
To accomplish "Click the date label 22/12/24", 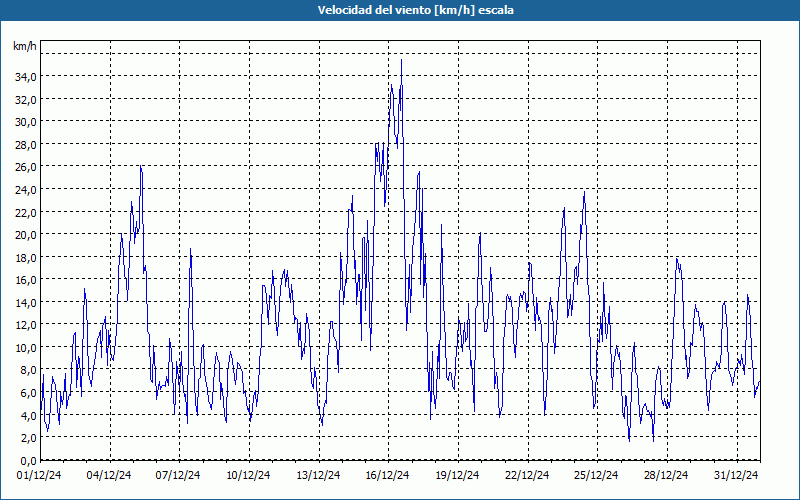I will click(x=528, y=475).
